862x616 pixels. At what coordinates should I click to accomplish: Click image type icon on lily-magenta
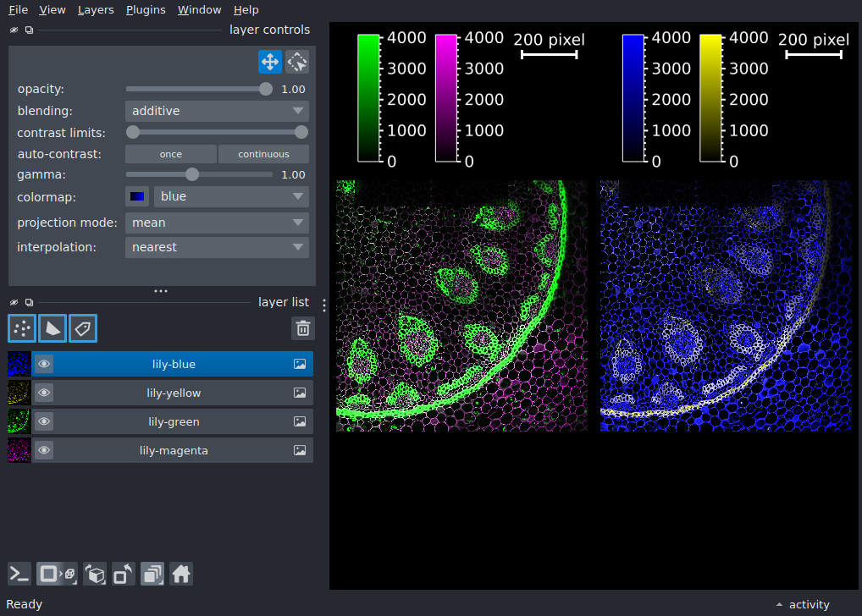click(x=300, y=450)
